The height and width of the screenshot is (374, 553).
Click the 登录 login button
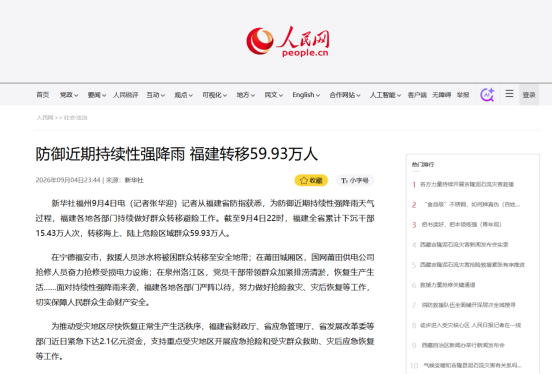pyautogui.click(x=529, y=95)
